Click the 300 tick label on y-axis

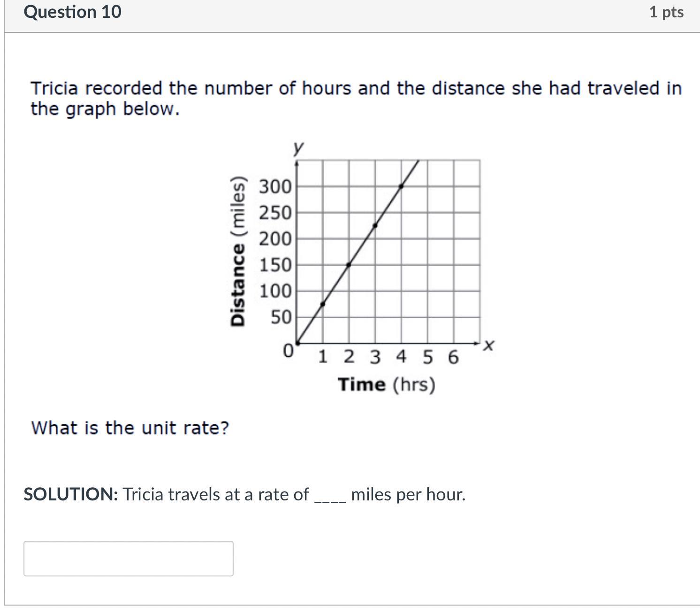point(275,187)
